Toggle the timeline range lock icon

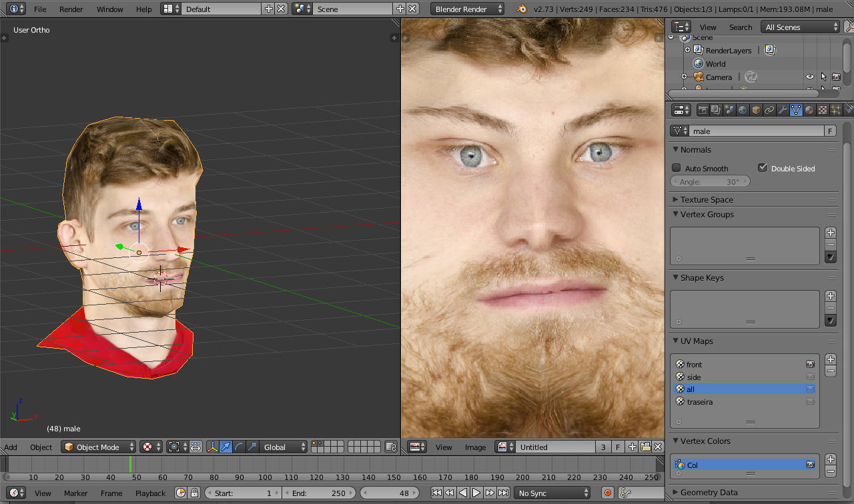[x=194, y=493]
